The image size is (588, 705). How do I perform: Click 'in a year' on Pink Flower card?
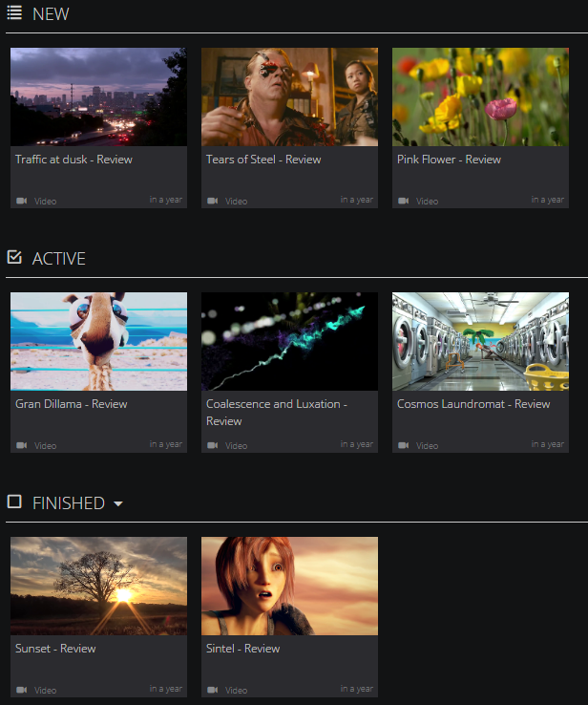click(548, 200)
